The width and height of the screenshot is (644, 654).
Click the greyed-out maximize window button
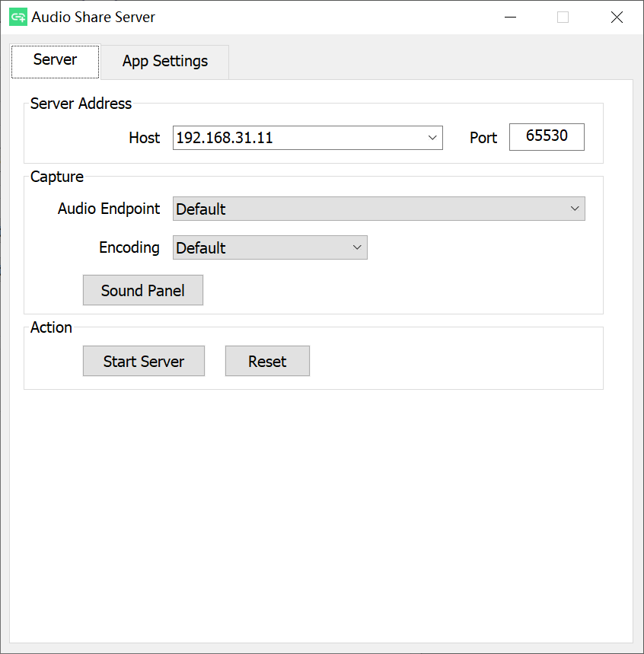pos(563,18)
